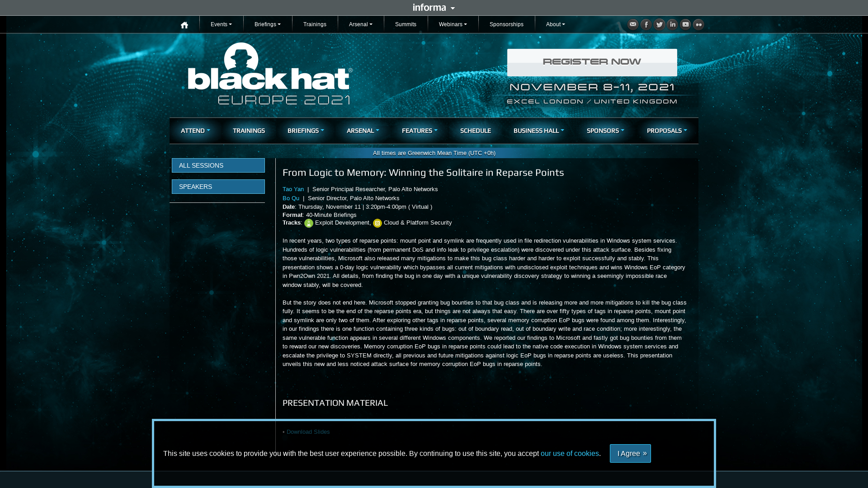Click the Cloud & Platform Security track icon
This screenshot has width=868, height=488.
click(x=377, y=223)
